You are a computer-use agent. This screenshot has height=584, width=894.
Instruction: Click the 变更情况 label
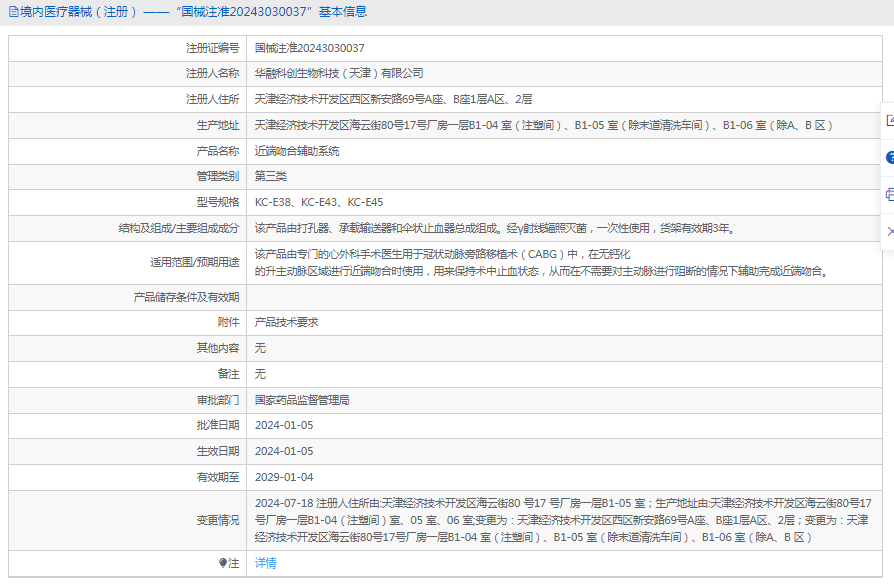pyautogui.click(x=218, y=520)
